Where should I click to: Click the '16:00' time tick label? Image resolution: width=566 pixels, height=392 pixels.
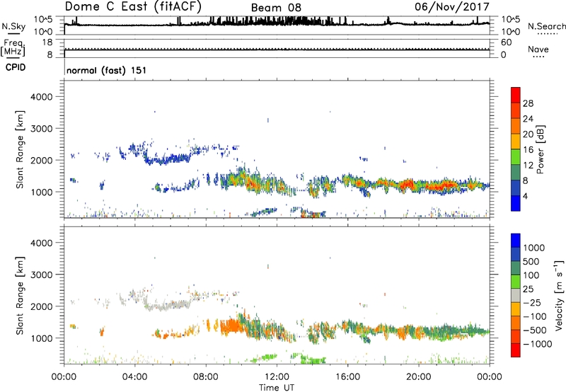pos(347,377)
